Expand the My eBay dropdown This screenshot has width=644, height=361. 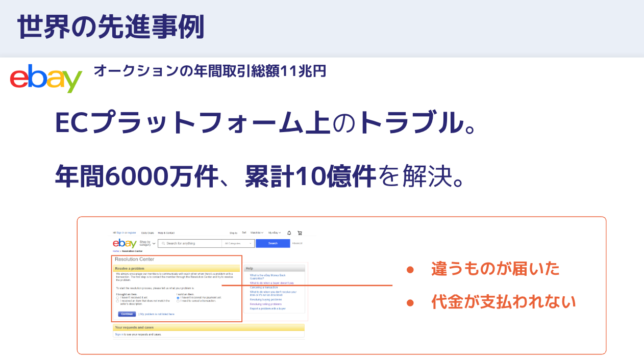(x=275, y=233)
